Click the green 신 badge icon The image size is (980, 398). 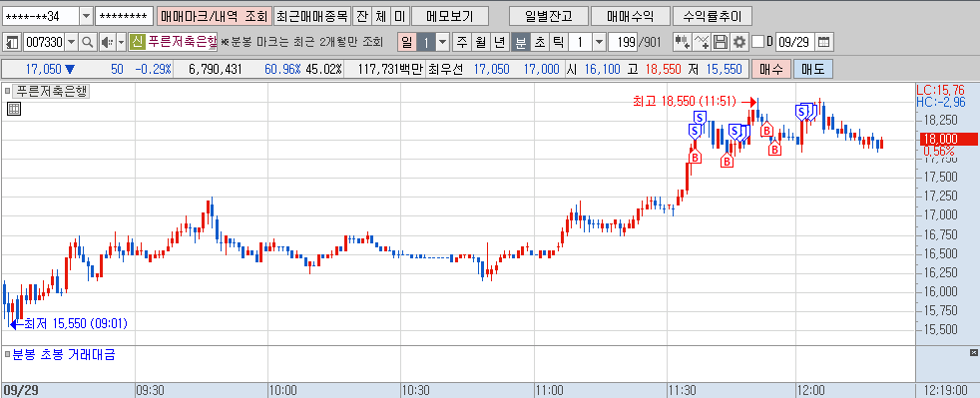138,43
